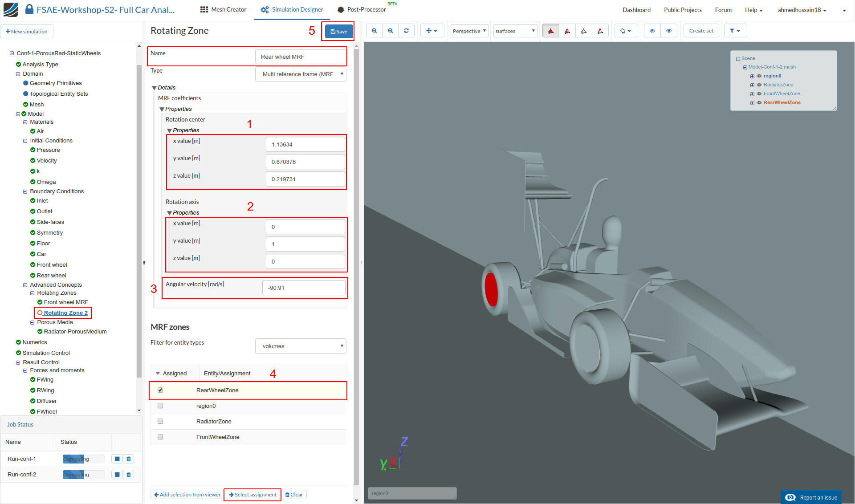Save the Rotating Zone settings
This screenshot has width=855, height=504.
tap(338, 31)
